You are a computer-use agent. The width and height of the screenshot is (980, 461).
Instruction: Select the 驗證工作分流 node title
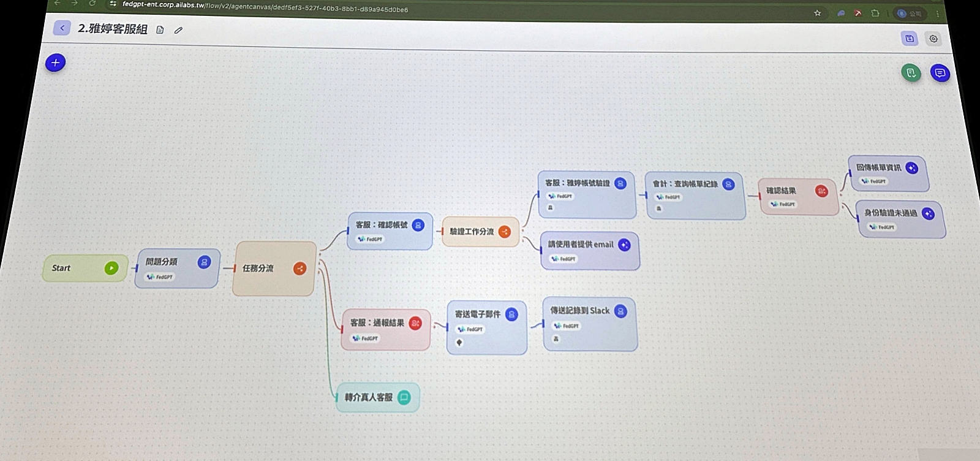[472, 232]
